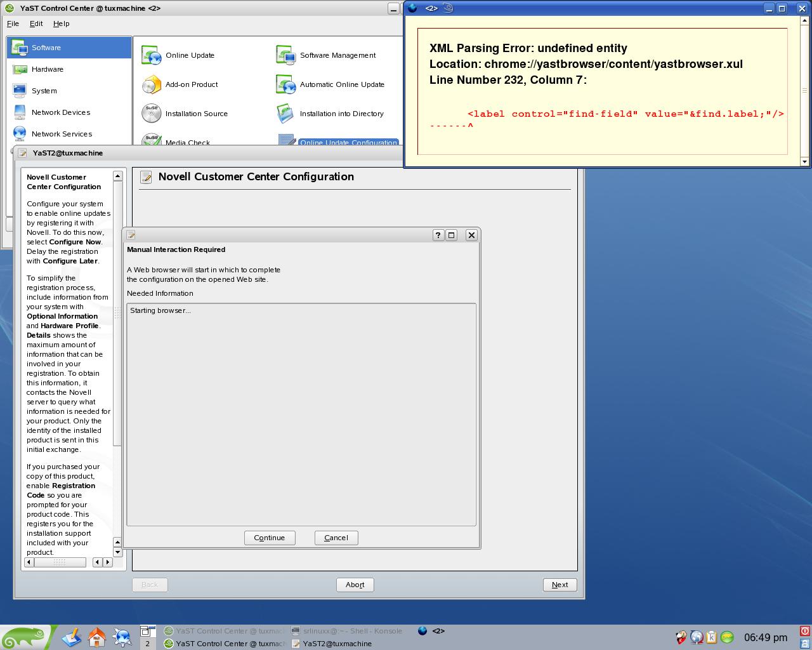812x650 pixels.
Task: Click the clock showing 06:49 pm
Action: pos(766,637)
